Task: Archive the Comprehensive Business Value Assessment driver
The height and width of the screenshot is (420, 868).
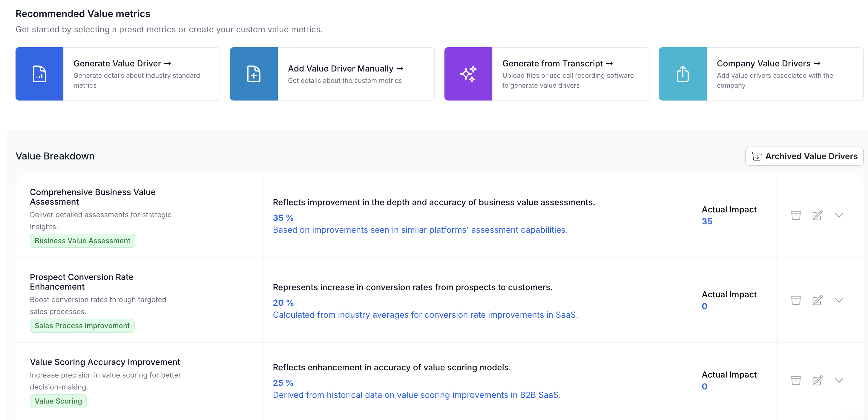Action: point(795,215)
